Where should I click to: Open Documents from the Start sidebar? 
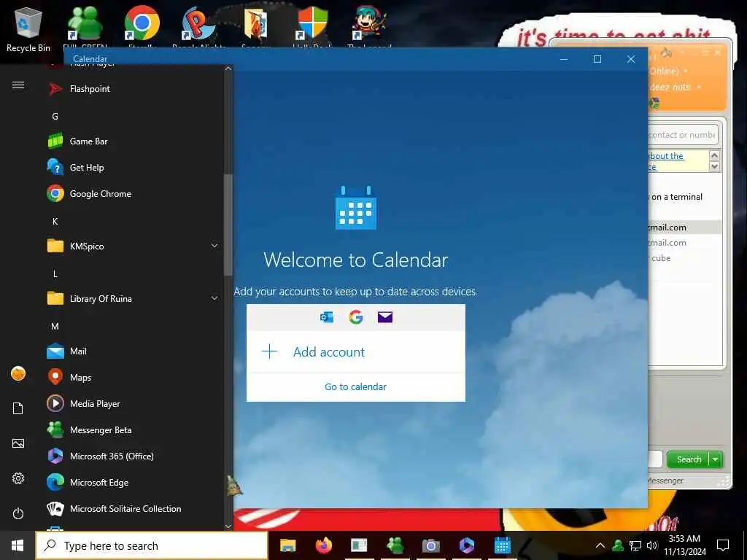18,408
